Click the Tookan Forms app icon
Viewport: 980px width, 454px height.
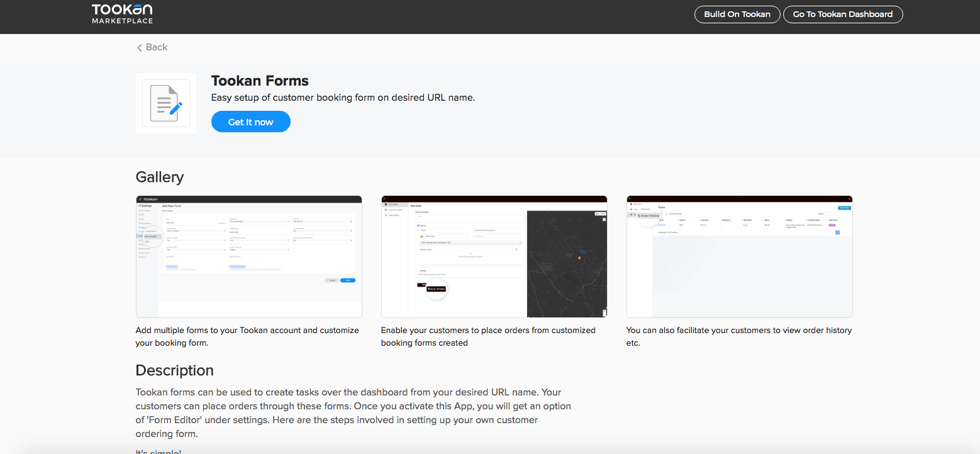(x=166, y=103)
